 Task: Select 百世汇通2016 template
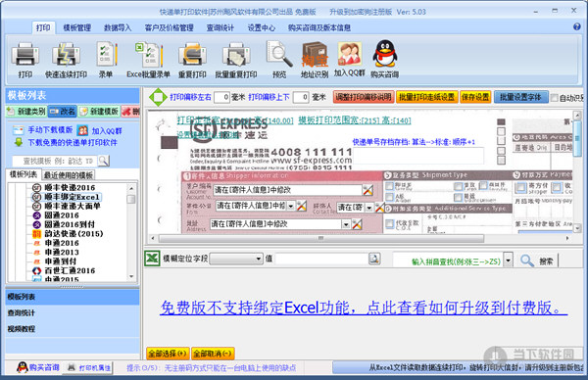pos(70,270)
